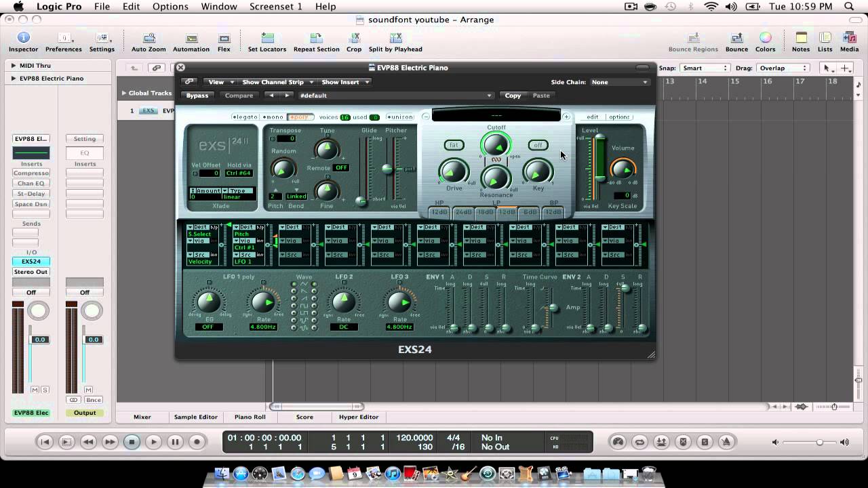Open Show Channel Strip dropdown

(x=277, y=82)
